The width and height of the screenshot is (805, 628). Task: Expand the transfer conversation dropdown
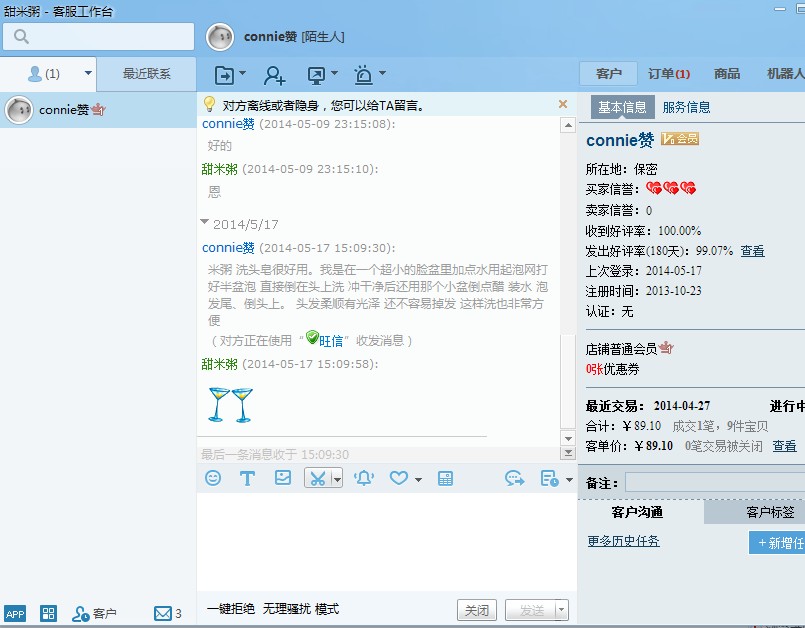pyautogui.click(x=242, y=73)
